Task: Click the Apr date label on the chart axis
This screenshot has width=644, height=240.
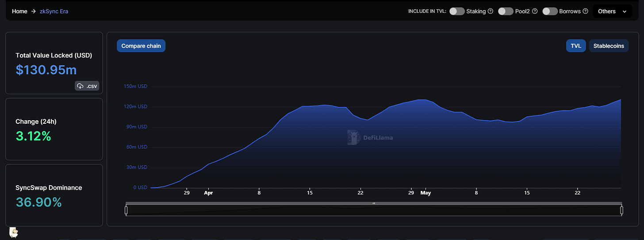Action: 208,193
